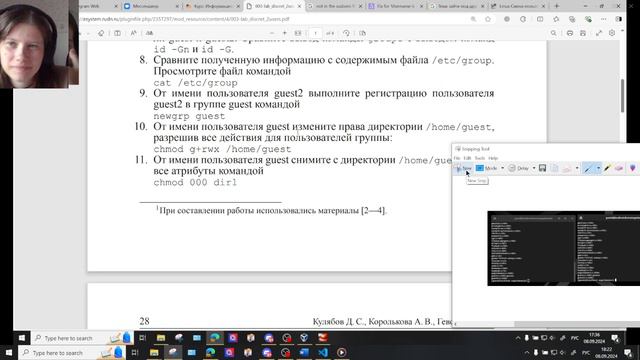This screenshot has height=360, width=640.
Task: Copy the snip using the copy icon
Action: [x=554, y=168]
